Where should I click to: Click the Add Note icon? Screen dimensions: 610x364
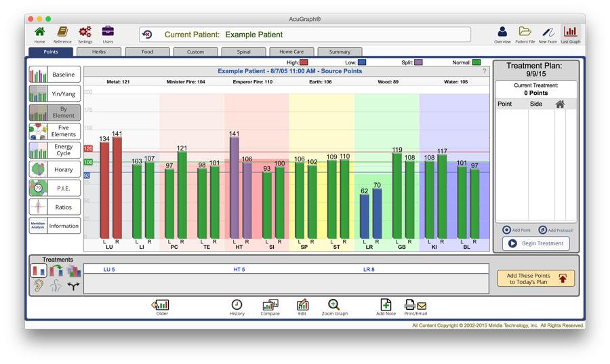point(385,306)
